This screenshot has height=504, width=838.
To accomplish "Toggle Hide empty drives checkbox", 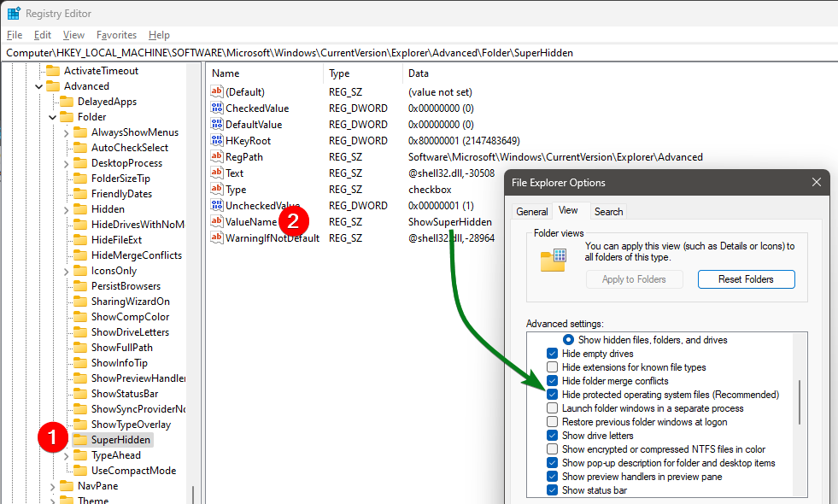I will [x=552, y=354].
